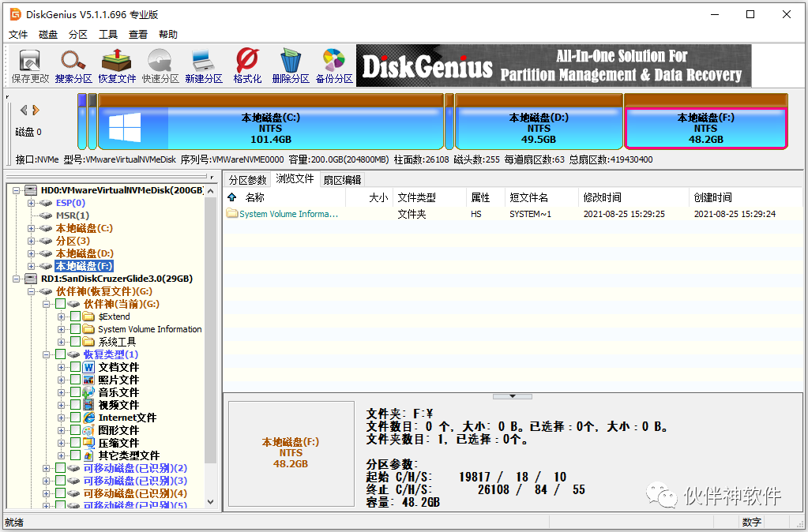Switch to the 分区参数 tab
Image resolution: width=808 pixels, height=532 pixels.
[x=247, y=180]
